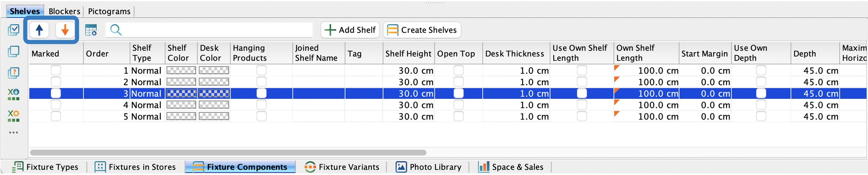Switch to the Blockers tab

64,11
